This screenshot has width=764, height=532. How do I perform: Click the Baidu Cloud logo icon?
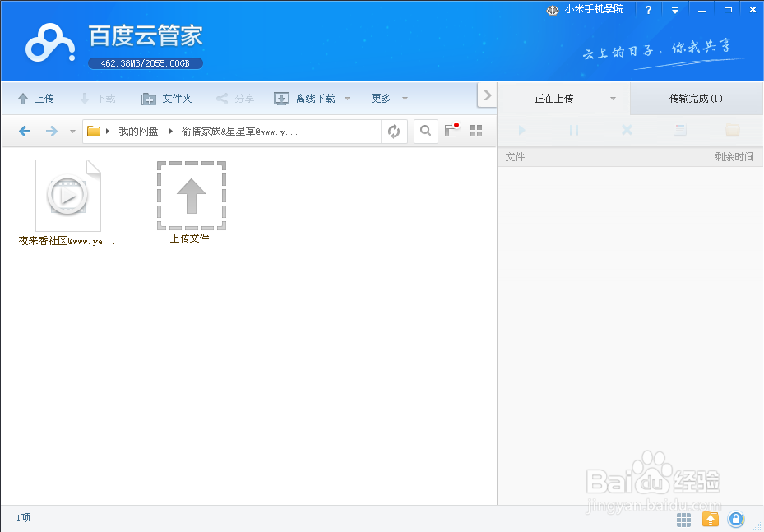(x=50, y=43)
